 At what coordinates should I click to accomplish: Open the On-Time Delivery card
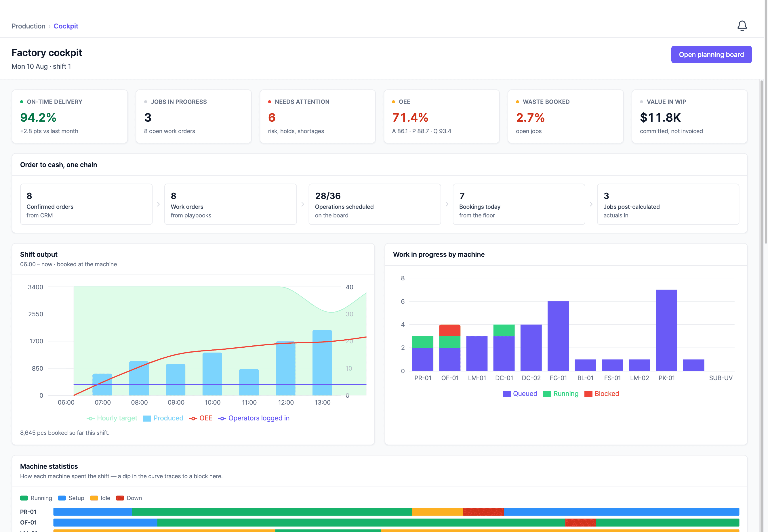point(70,116)
